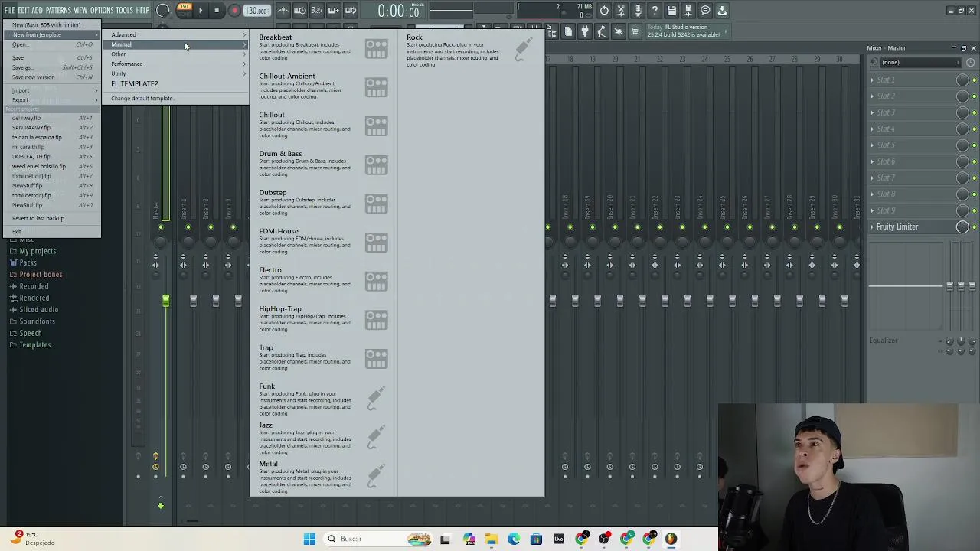Viewport: 980px width, 551px height.
Task: Click the Drum & Bass template icon
Action: [x=376, y=165]
